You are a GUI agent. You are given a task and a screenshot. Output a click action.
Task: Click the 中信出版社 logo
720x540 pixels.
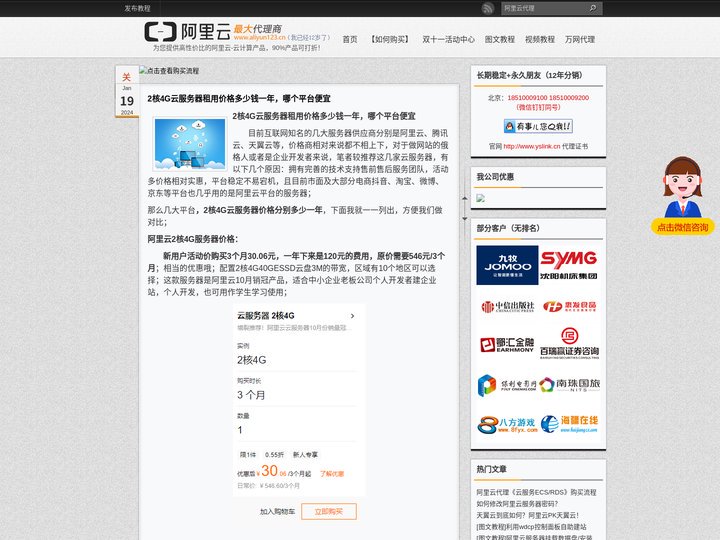[x=507, y=306]
